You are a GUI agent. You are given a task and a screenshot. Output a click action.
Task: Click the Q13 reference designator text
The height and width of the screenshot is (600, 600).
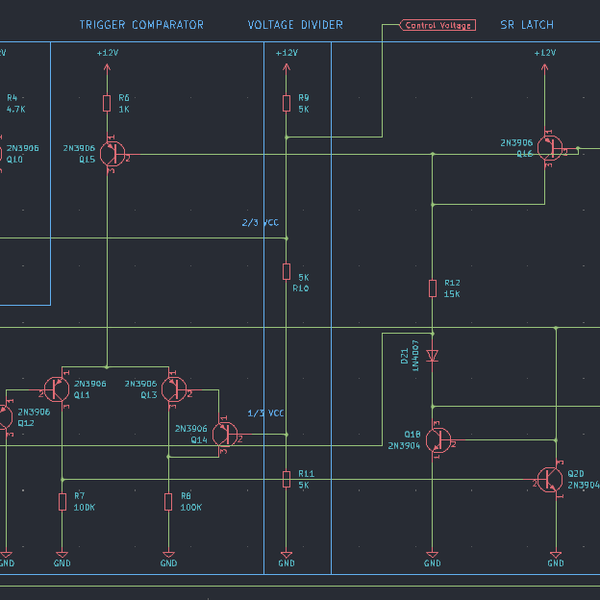[149, 395]
